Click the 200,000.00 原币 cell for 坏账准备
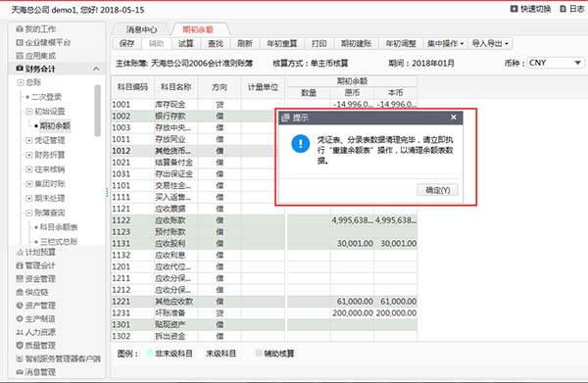The height and width of the screenshot is (383, 588). [x=352, y=312]
